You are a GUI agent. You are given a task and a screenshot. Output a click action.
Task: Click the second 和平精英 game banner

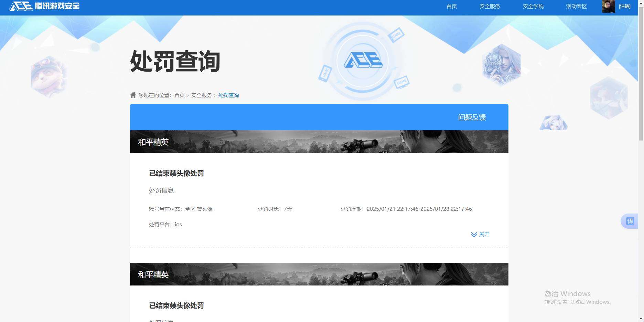[319, 274]
